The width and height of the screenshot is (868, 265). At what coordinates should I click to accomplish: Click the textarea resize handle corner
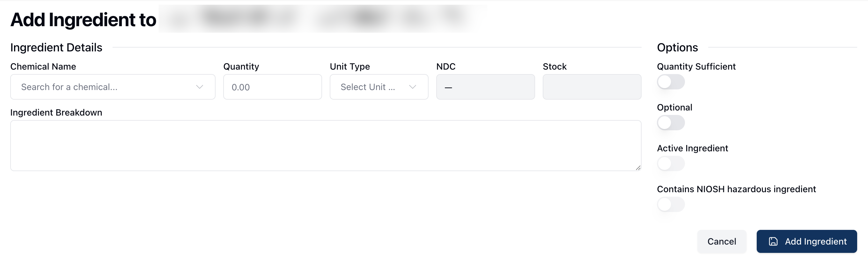point(638,168)
